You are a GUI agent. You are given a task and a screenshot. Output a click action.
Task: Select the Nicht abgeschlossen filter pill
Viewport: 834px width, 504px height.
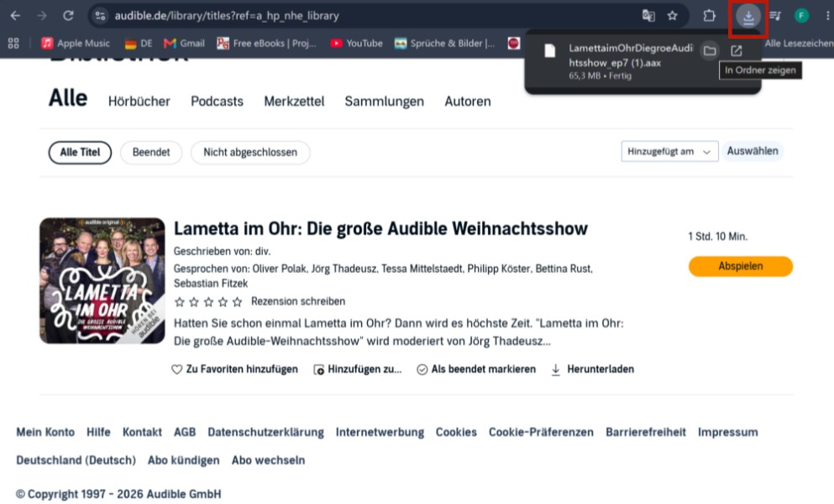pos(250,153)
